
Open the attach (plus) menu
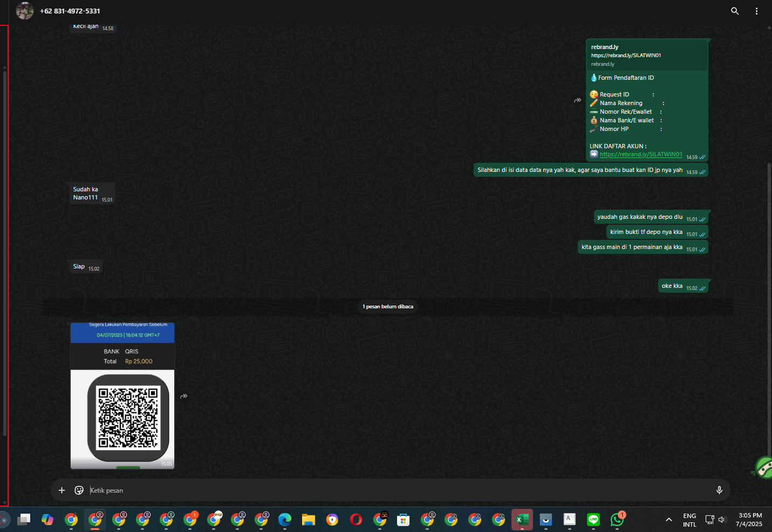(62, 490)
